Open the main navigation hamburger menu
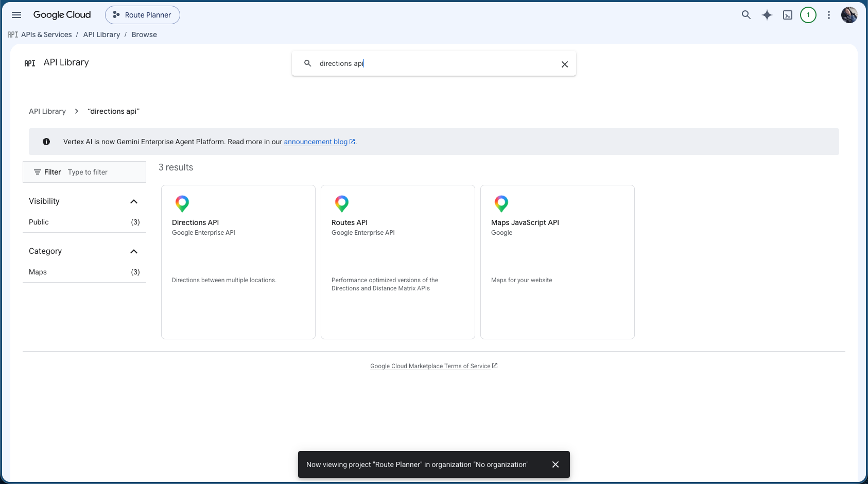 tap(16, 15)
